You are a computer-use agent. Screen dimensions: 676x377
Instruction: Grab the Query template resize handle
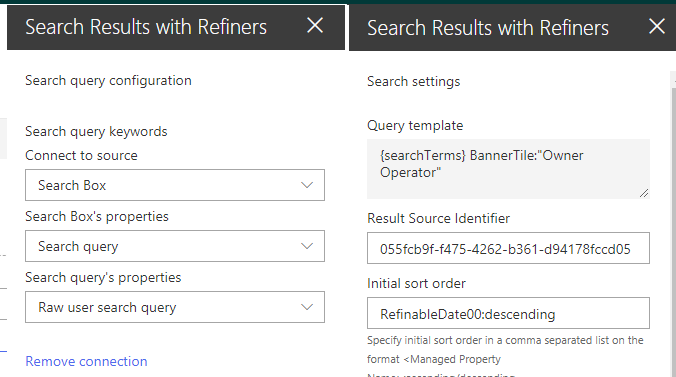tap(644, 194)
